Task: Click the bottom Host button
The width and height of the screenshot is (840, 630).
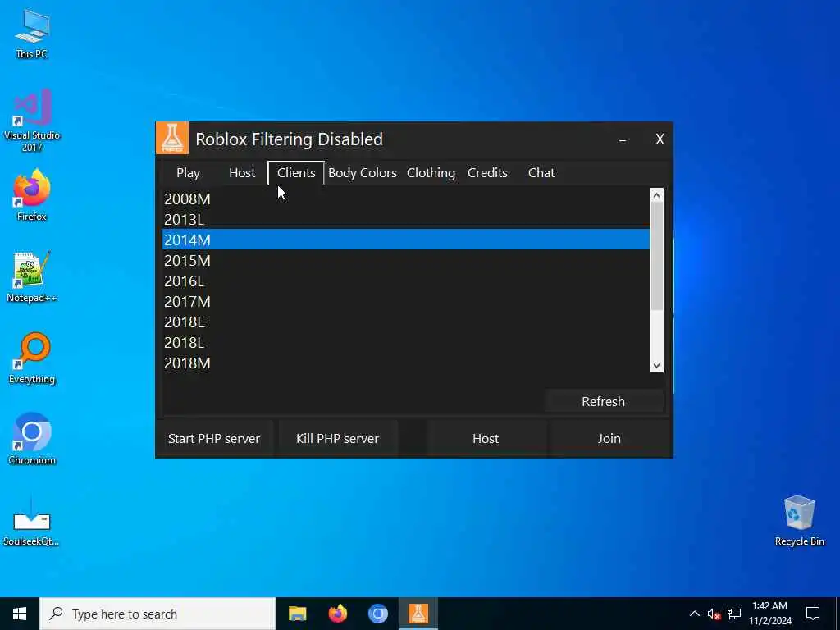Action: click(486, 438)
